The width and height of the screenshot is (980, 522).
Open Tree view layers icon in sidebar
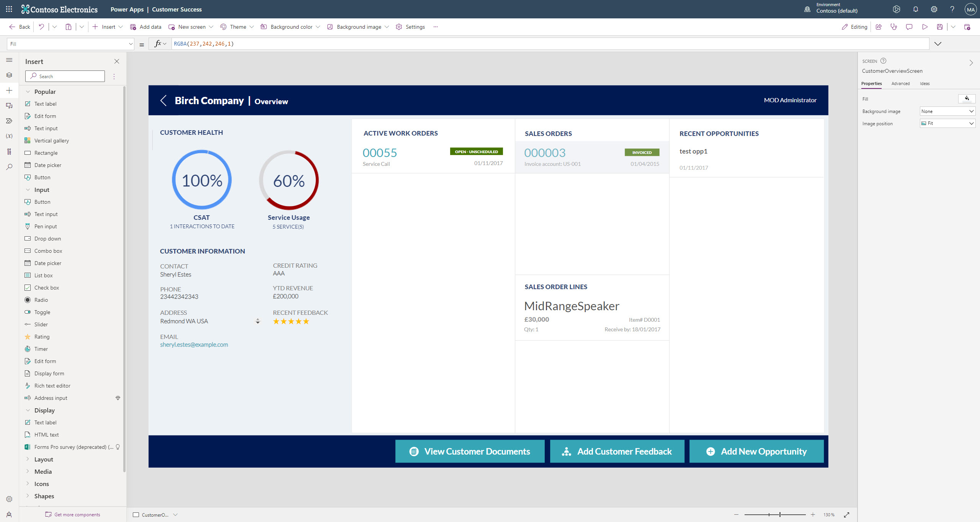click(x=9, y=75)
